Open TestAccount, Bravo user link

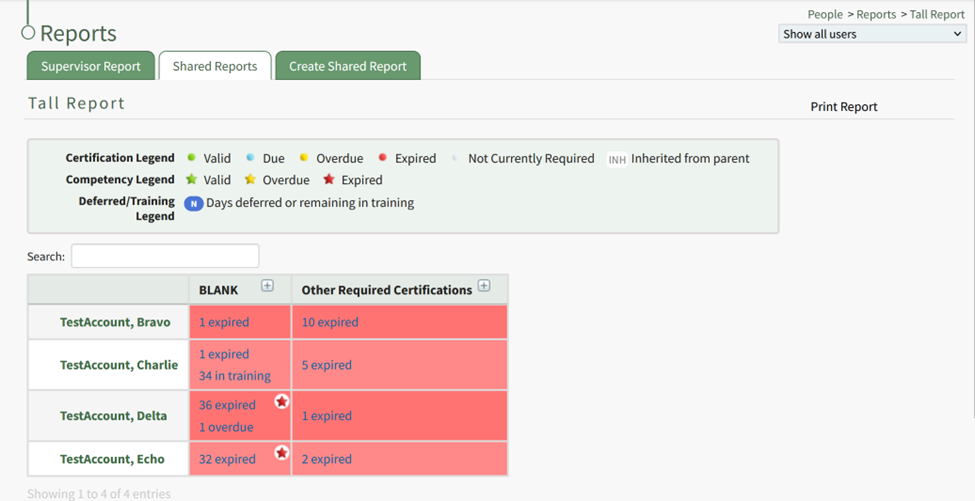pyautogui.click(x=115, y=322)
